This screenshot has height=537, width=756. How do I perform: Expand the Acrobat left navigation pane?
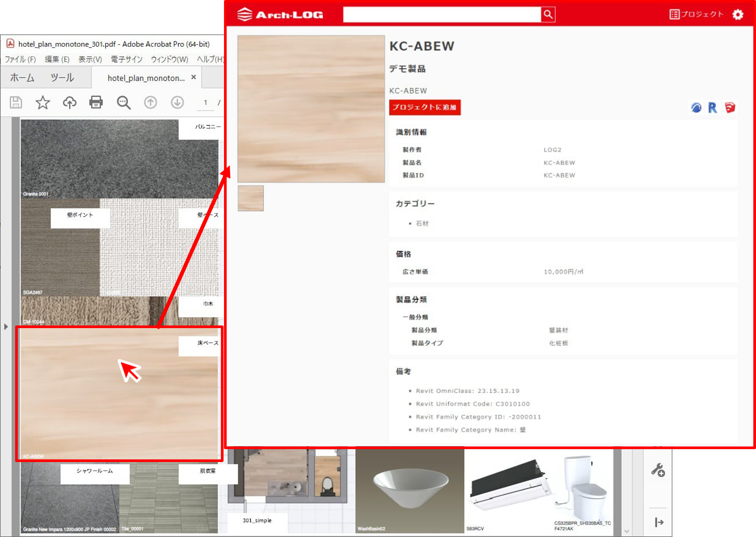click(6, 327)
